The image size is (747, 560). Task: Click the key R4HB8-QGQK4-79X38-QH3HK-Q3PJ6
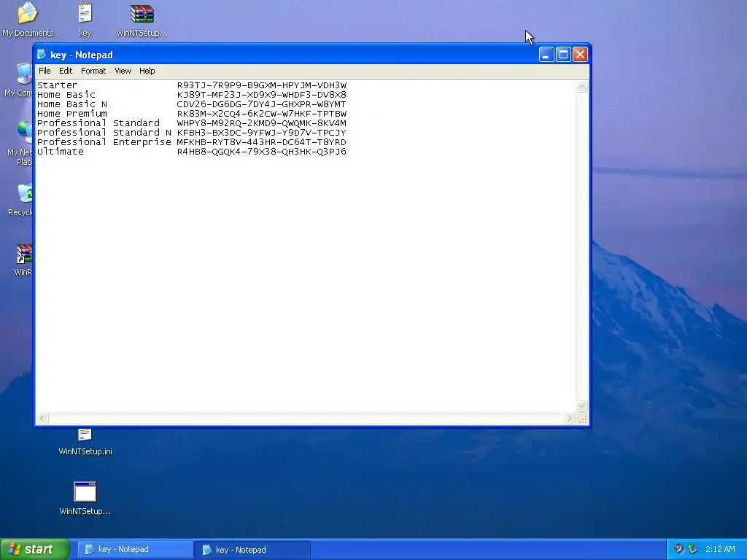pyautogui.click(x=262, y=152)
